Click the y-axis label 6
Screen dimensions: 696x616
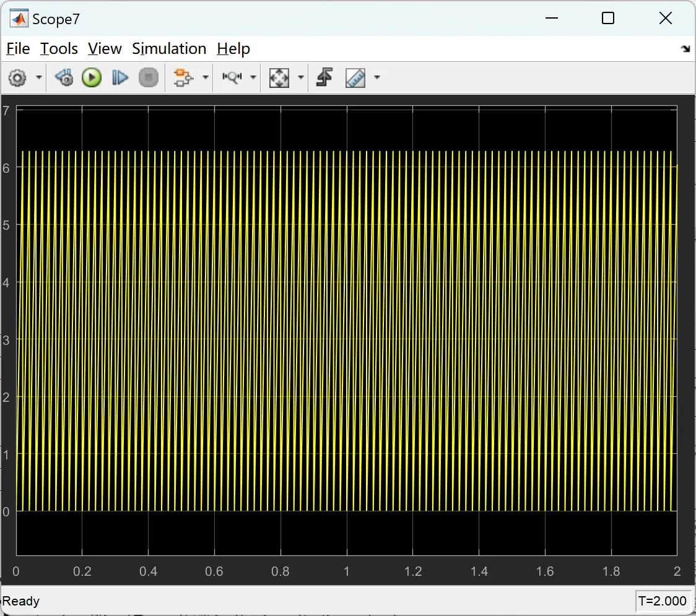(6, 168)
